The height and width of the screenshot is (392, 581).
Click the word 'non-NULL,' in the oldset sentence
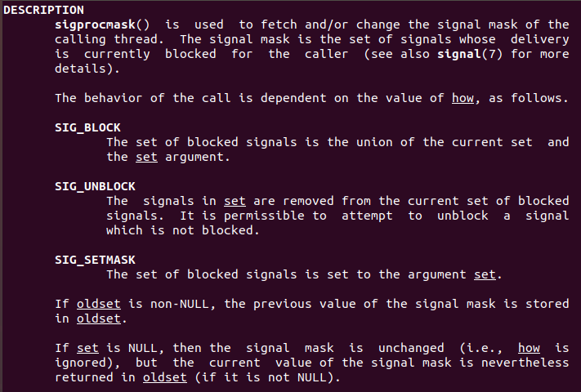176,304
